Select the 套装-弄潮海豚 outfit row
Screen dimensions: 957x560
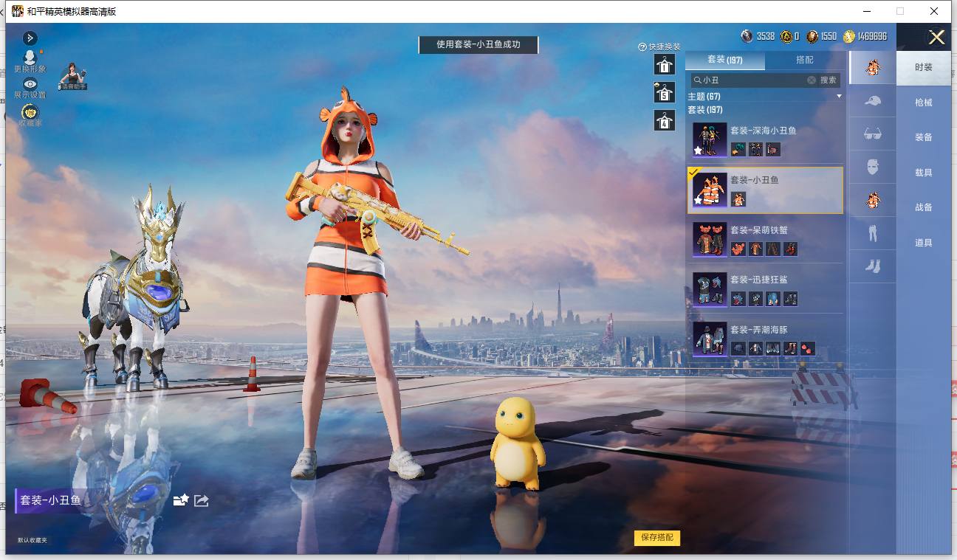[765, 339]
